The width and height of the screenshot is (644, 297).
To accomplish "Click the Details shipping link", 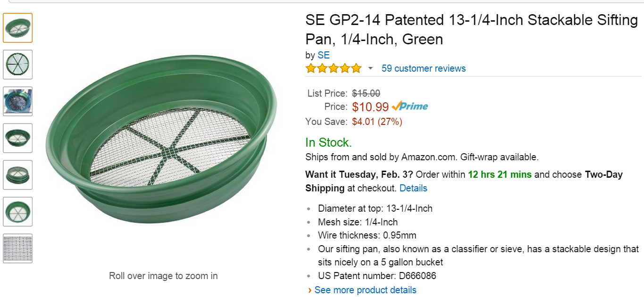I will [x=413, y=188].
